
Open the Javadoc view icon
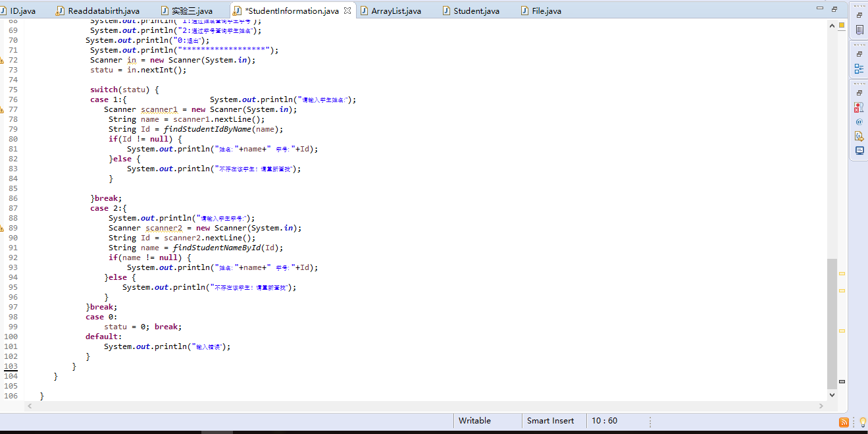coord(859,122)
